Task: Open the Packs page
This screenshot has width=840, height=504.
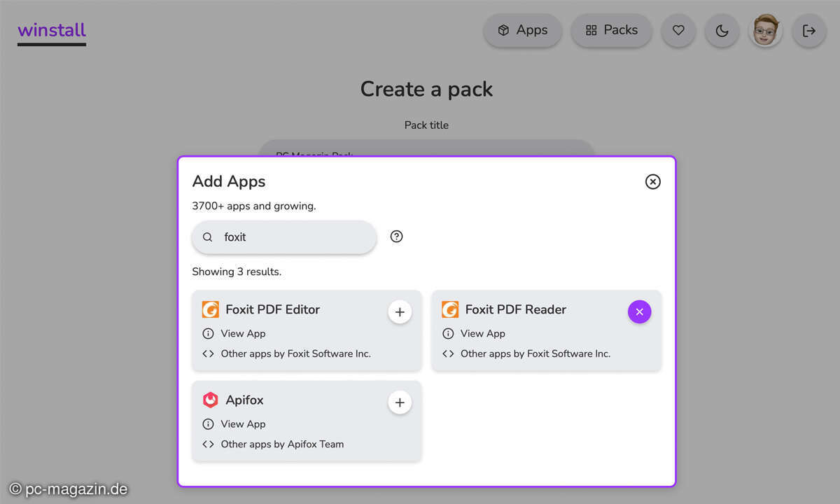Action: tap(612, 31)
